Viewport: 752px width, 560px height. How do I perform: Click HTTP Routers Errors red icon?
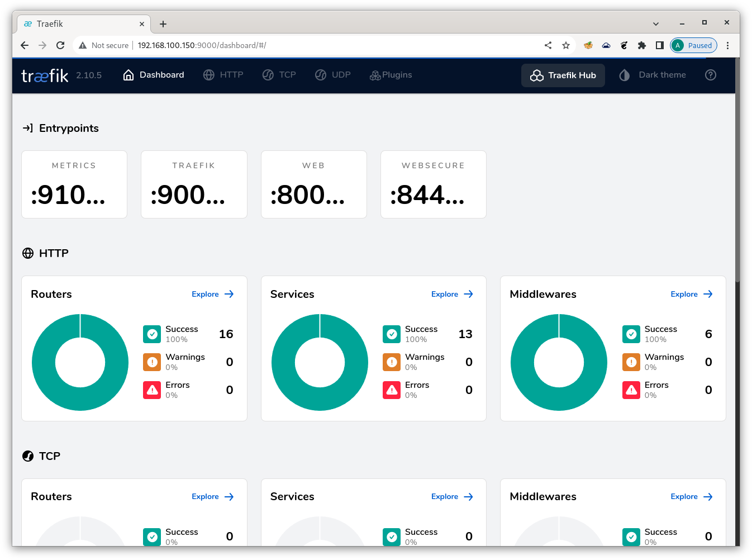(x=152, y=390)
